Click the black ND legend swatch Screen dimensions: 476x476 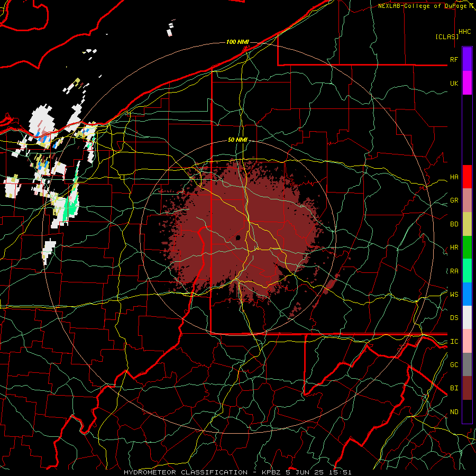click(x=467, y=411)
